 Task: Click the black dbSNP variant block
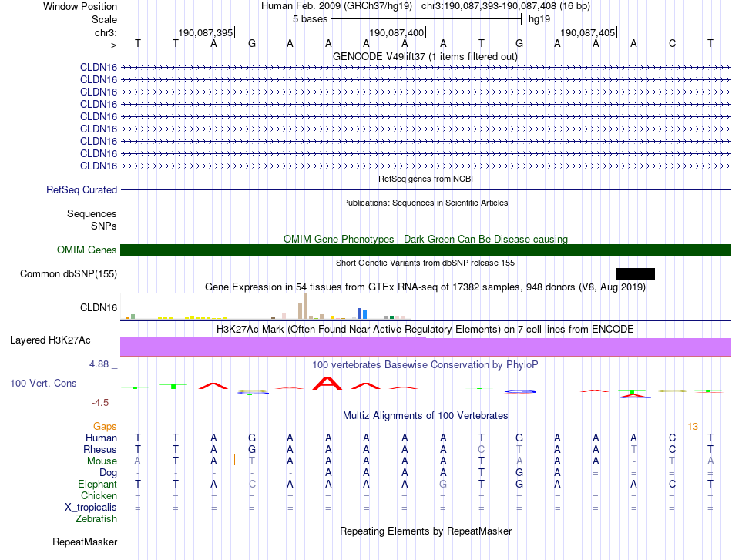(636, 274)
